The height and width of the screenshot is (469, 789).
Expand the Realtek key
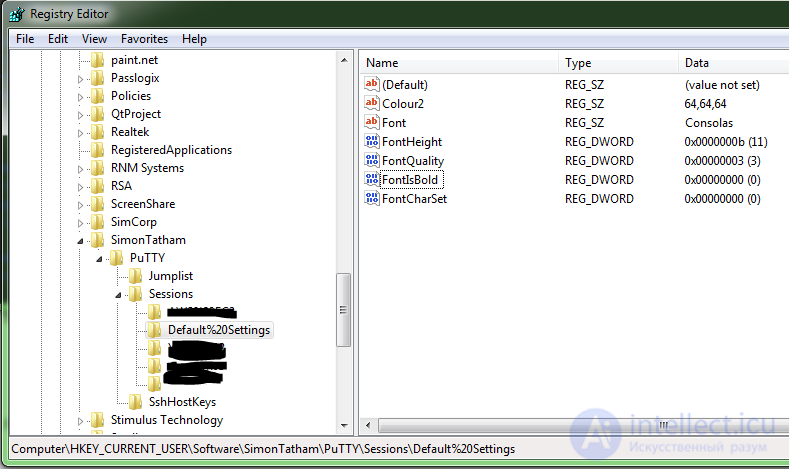(81, 133)
